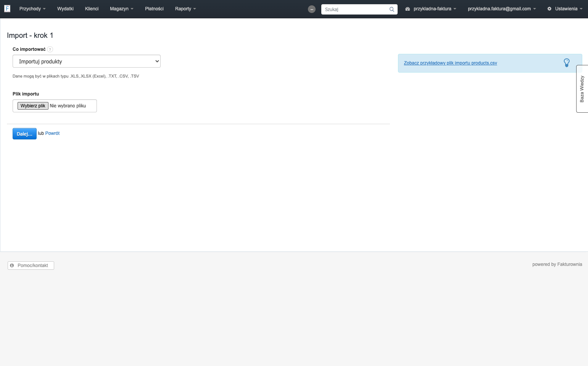
Task: Open the Klienci menu item
Action: pyautogui.click(x=92, y=9)
